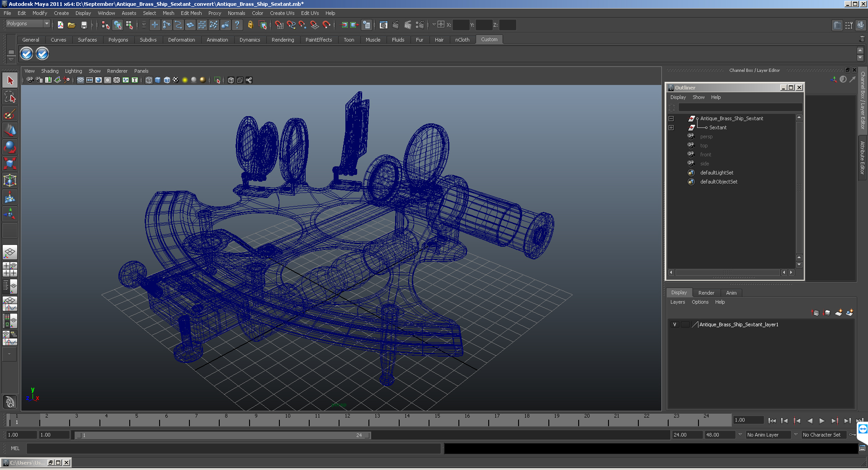The image size is (868, 470).
Task: Click first custom shelf checkmark button
Action: 27,54
